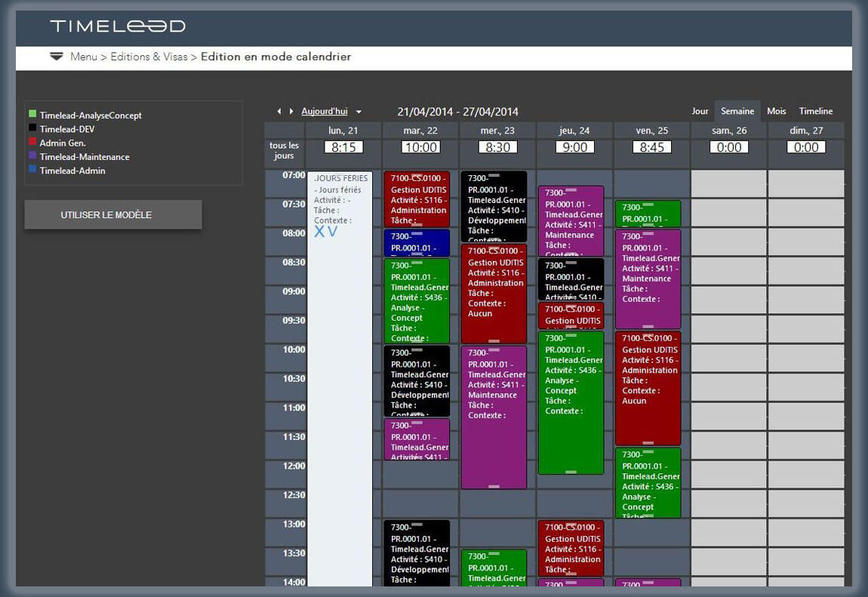Click the Monday 8:15 total hours field
The width and height of the screenshot is (868, 597).
point(343,147)
